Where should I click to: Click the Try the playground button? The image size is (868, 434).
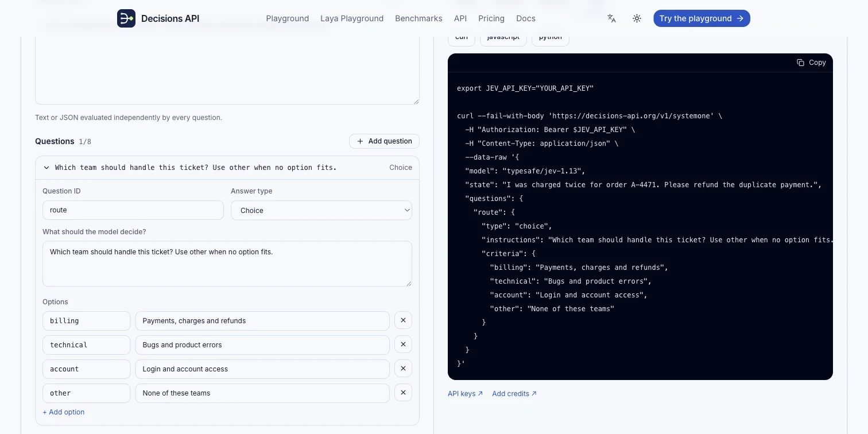coord(702,18)
